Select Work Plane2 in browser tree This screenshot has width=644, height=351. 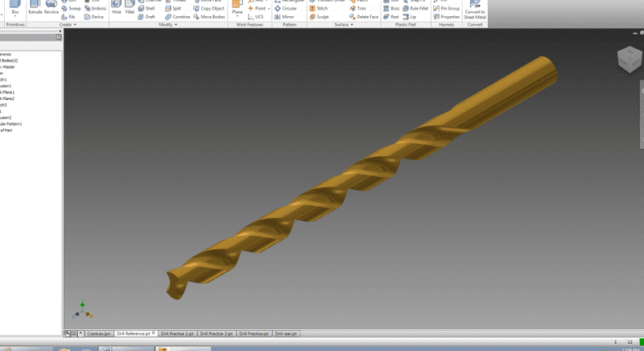(x=7, y=99)
